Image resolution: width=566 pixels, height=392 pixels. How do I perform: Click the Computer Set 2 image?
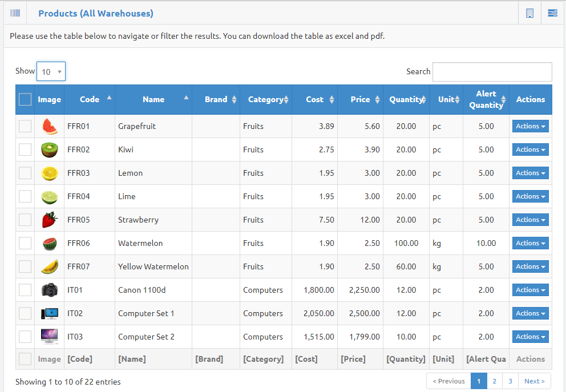click(50, 337)
